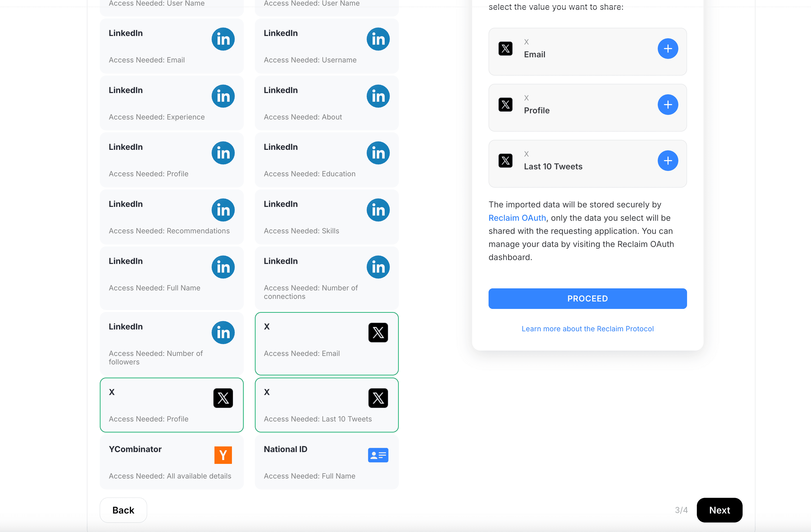Click the LinkedIn icon on the Full Name card

coord(223,267)
